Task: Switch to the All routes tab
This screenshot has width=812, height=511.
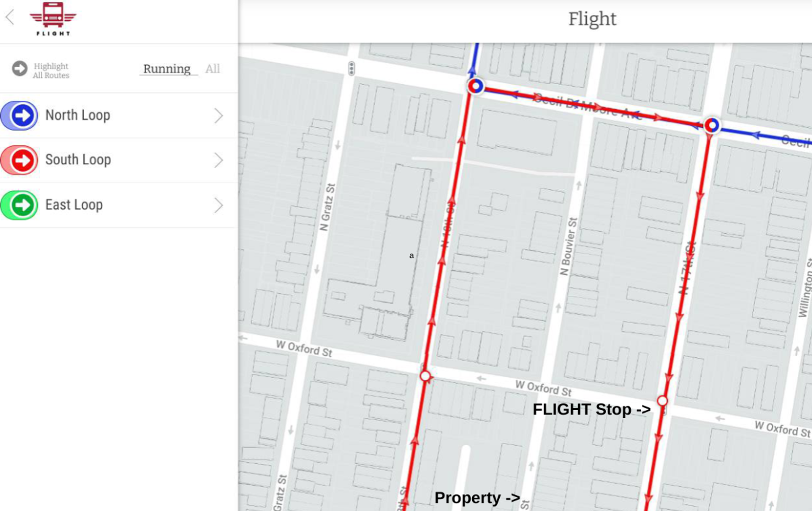Action: [x=212, y=69]
